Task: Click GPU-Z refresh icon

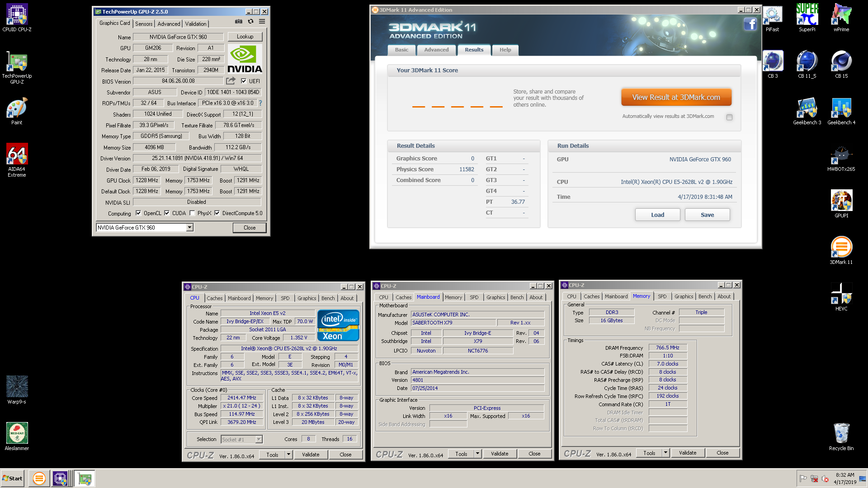Action: tap(250, 21)
